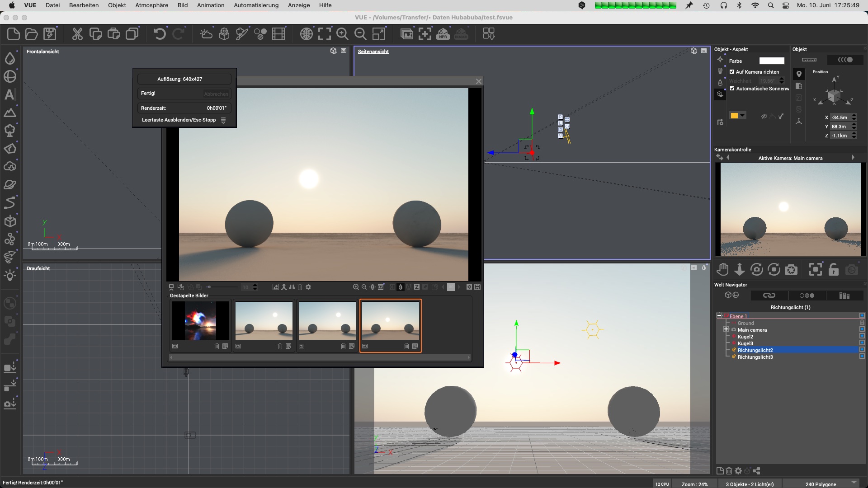Click the animation timeline film icon
This screenshot has height=488, width=868.
(x=278, y=34)
